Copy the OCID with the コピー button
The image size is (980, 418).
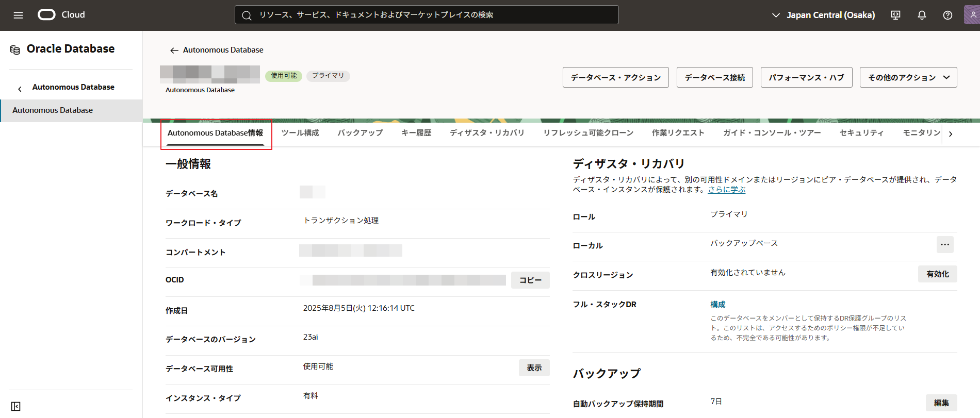point(530,280)
